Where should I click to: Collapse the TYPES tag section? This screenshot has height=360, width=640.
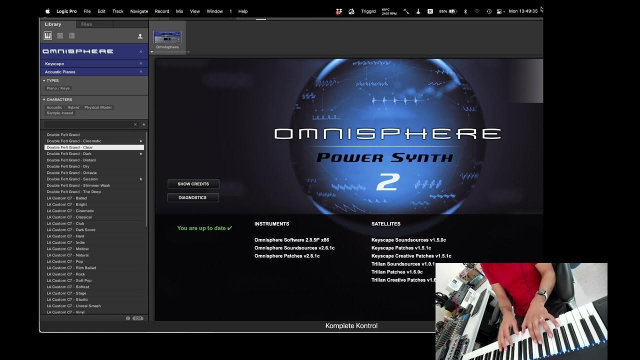pyautogui.click(x=44, y=81)
